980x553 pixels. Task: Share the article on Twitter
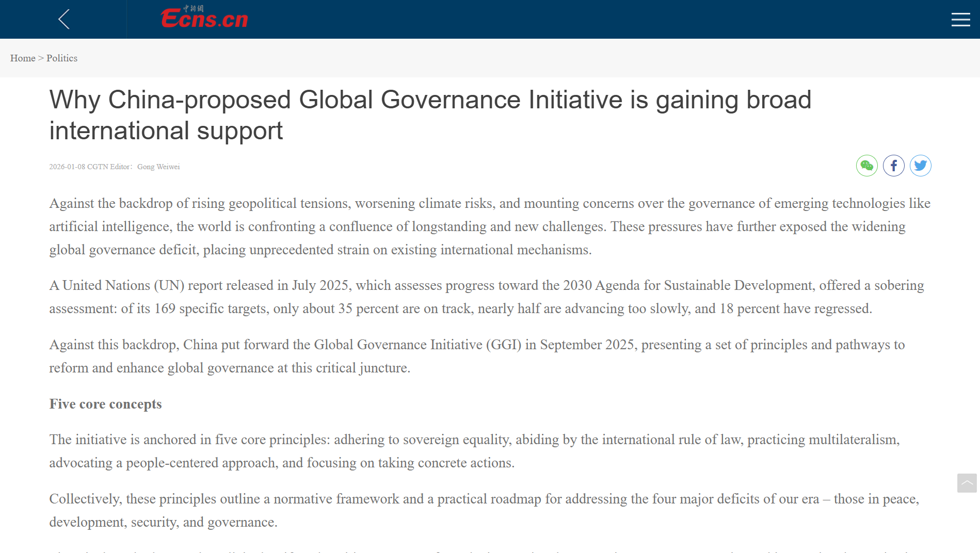[x=920, y=166]
